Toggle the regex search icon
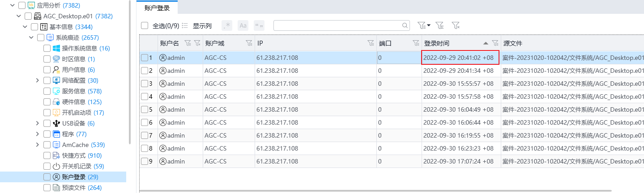 pos(227,26)
